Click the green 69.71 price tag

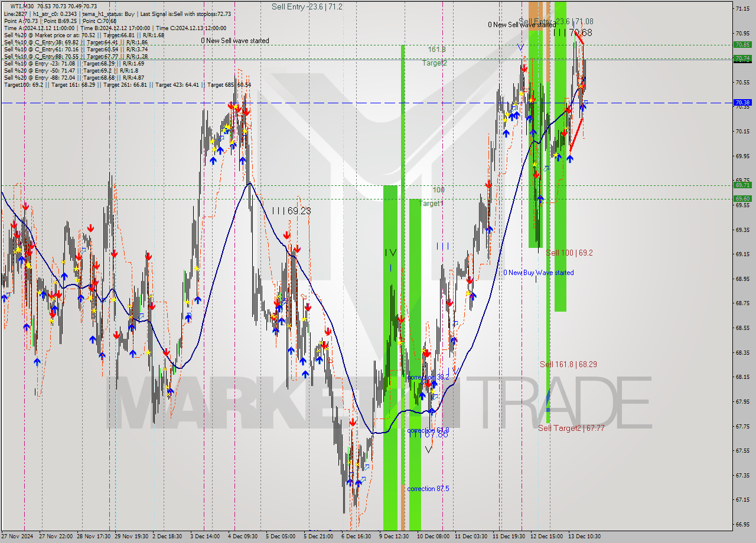pyautogui.click(x=742, y=185)
